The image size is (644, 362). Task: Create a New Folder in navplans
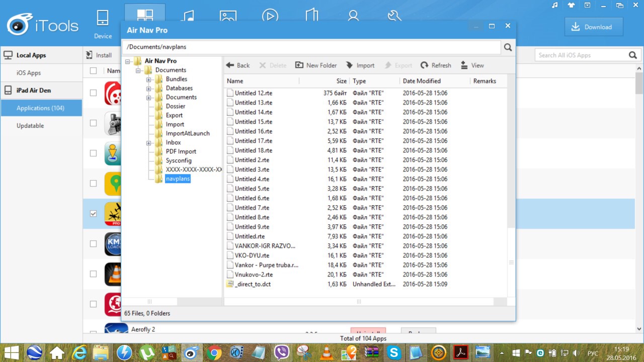click(x=315, y=65)
